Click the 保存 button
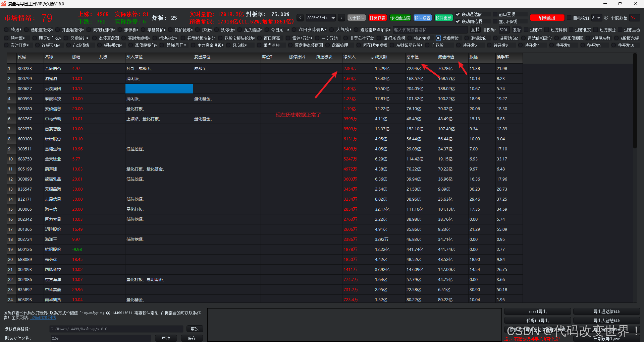This screenshot has height=342, width=644. [x=192, y=338]
